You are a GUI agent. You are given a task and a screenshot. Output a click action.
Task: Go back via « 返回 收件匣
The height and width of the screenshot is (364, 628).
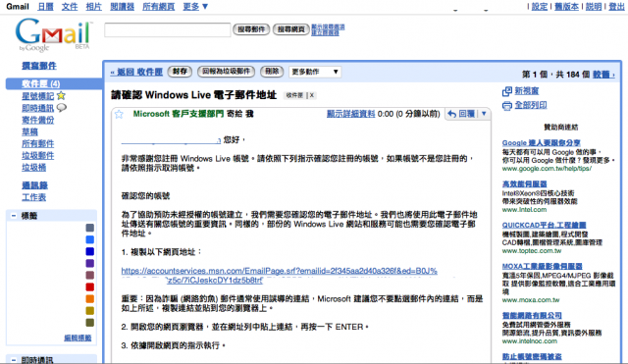136,72
